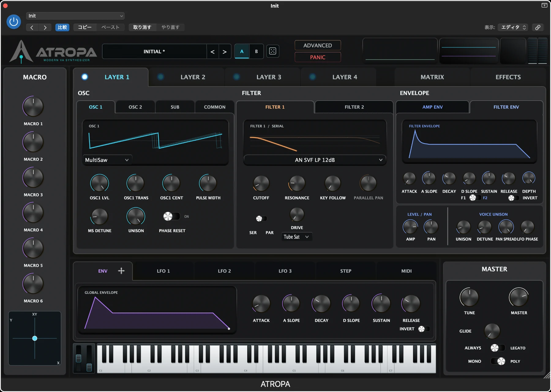Click the OSC1 TRANS knob

coord(136,183)
